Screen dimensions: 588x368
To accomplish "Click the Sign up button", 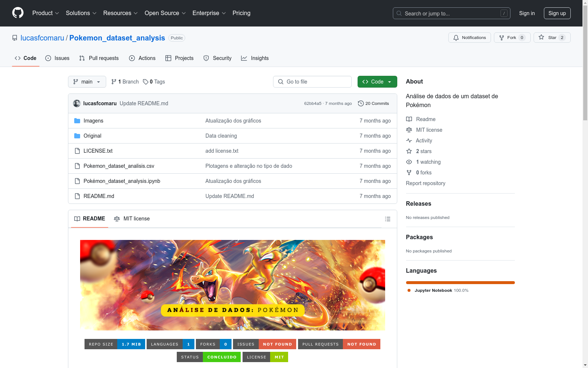I will tap(557, 13).
